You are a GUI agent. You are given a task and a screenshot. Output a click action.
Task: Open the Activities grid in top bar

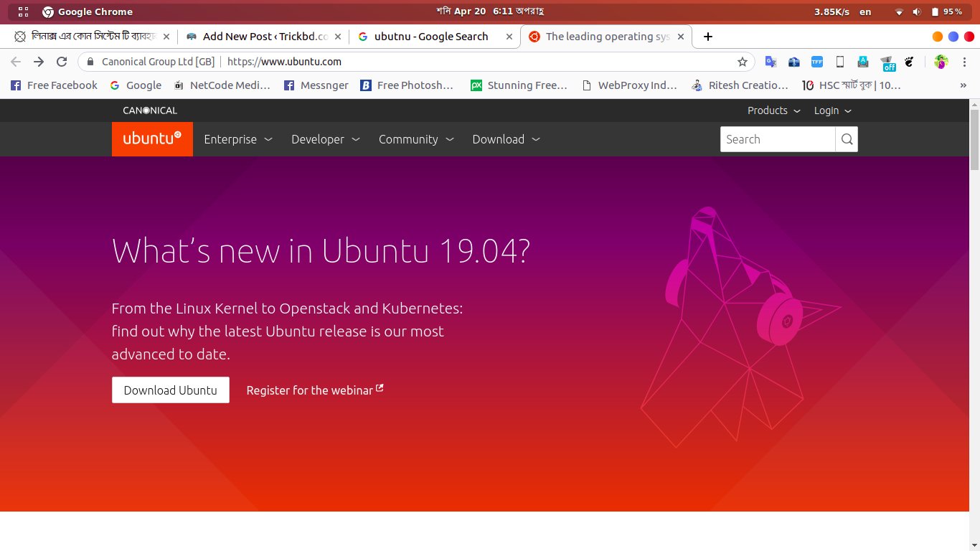coord(23,11)
